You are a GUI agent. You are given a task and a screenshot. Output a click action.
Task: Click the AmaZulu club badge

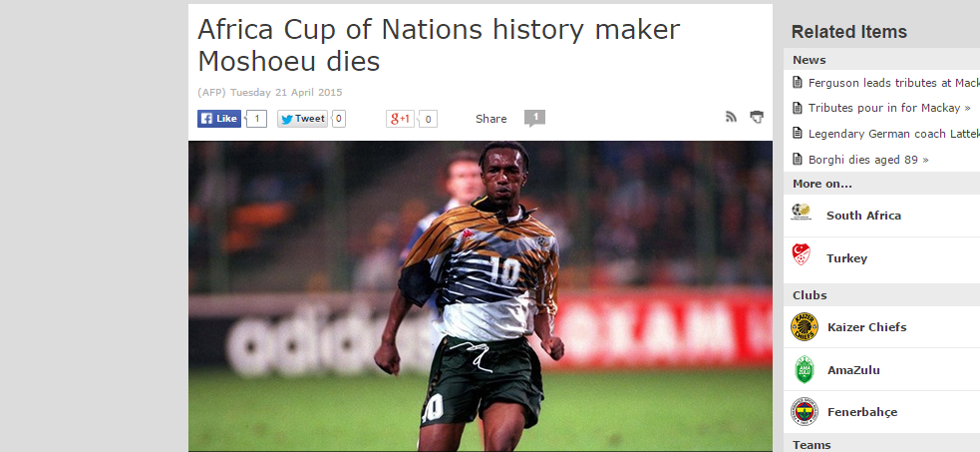click(804, 369)
